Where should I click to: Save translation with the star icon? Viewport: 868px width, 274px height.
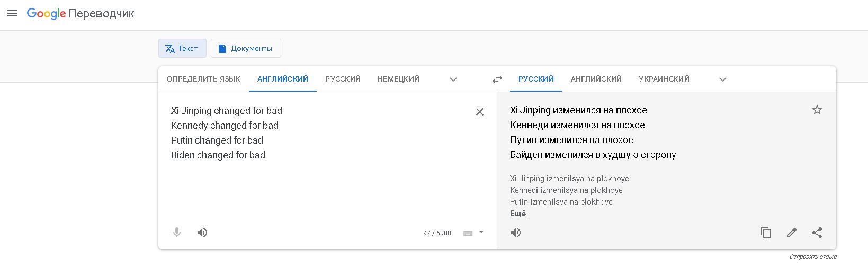coord(817,110)
